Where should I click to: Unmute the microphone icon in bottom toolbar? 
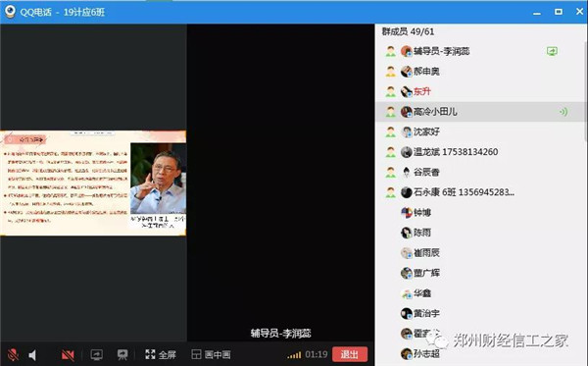13,354
